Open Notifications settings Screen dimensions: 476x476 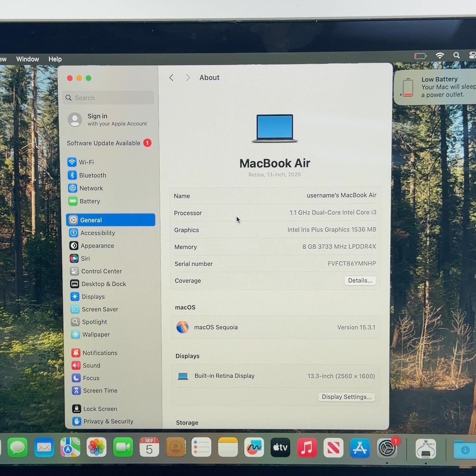click(94, 353)
